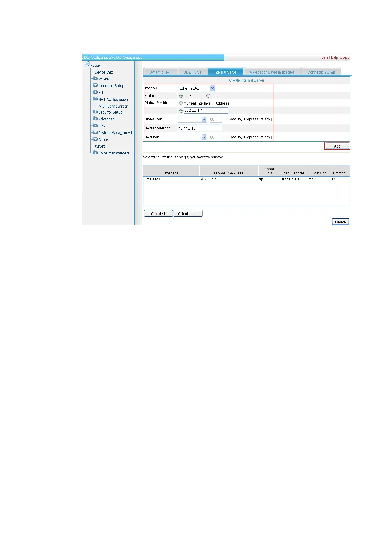
Task: Click the Delete button
Action: click(x=340, y=222)
